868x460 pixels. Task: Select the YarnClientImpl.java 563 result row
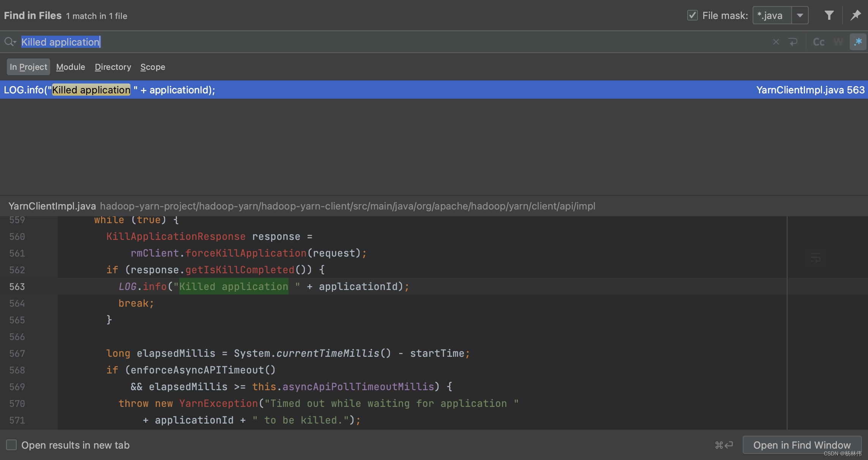434,90
